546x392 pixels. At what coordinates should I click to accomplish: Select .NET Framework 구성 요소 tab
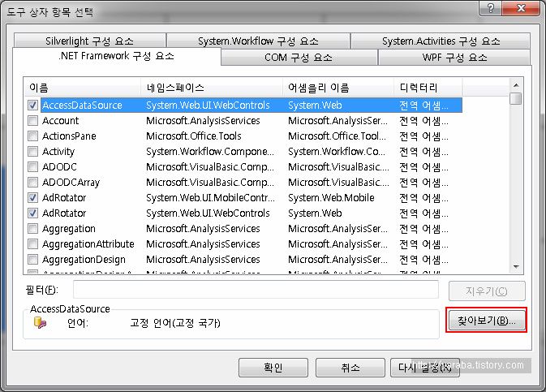[116, 56]
